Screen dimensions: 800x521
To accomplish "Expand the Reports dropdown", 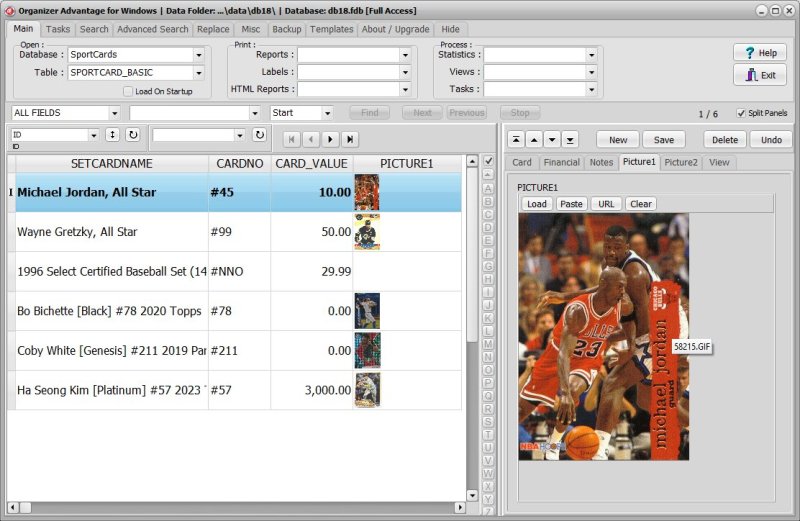I will pos(405,55).
